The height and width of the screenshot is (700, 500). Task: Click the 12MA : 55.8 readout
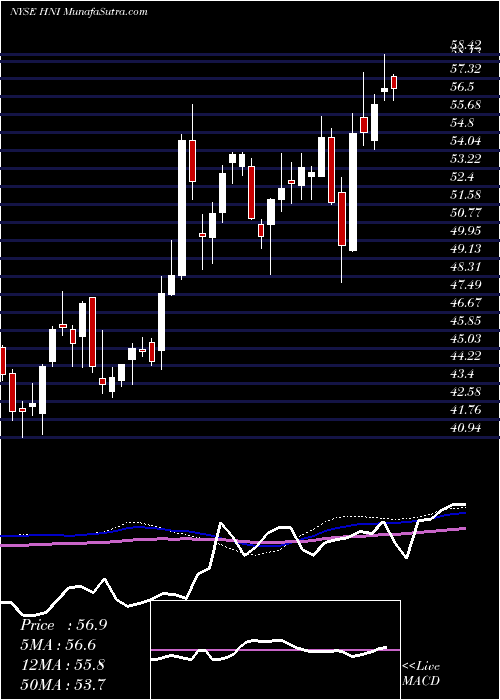[62, 665]
